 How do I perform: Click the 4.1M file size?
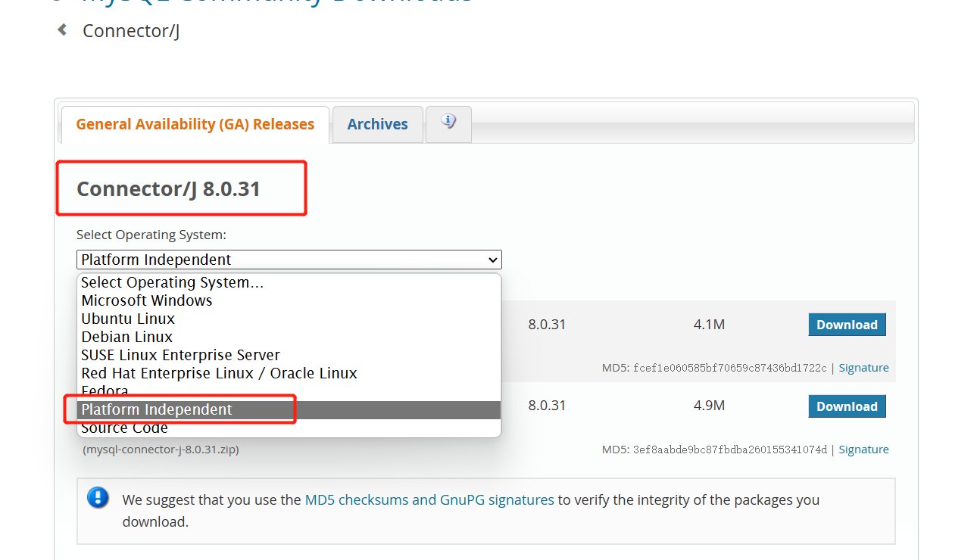click(709, 325)
